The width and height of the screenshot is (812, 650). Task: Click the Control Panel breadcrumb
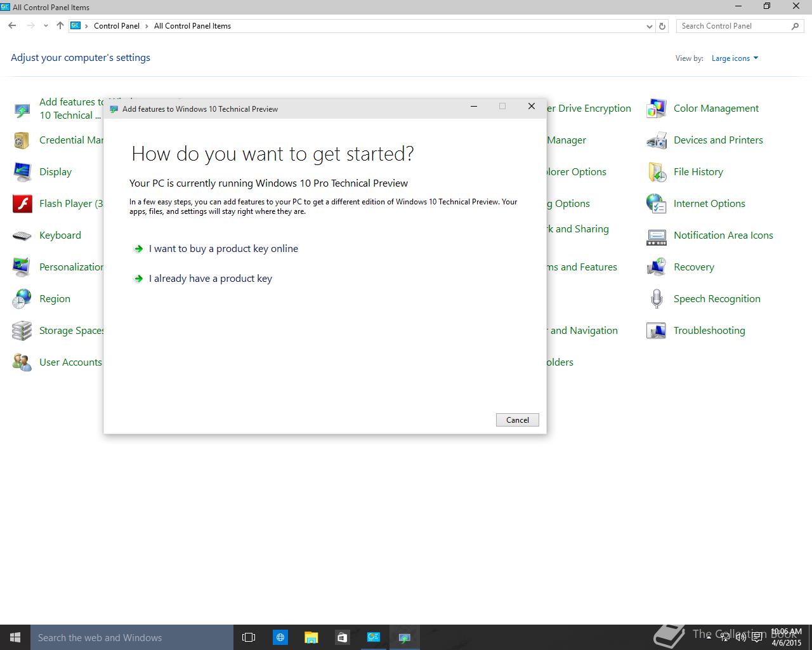[x=117, y=26]
